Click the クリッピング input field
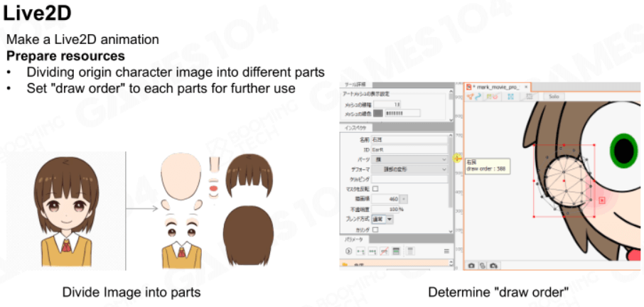 click(409, 179)
